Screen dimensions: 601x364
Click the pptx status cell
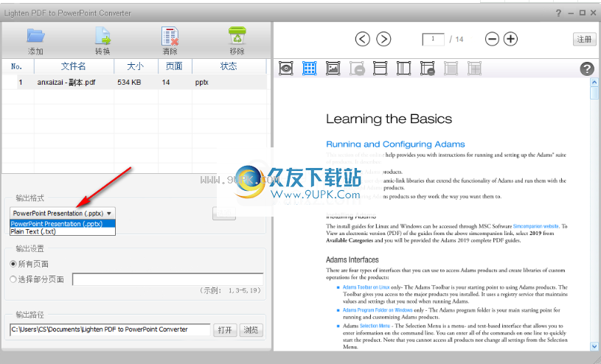pos(201,83)
